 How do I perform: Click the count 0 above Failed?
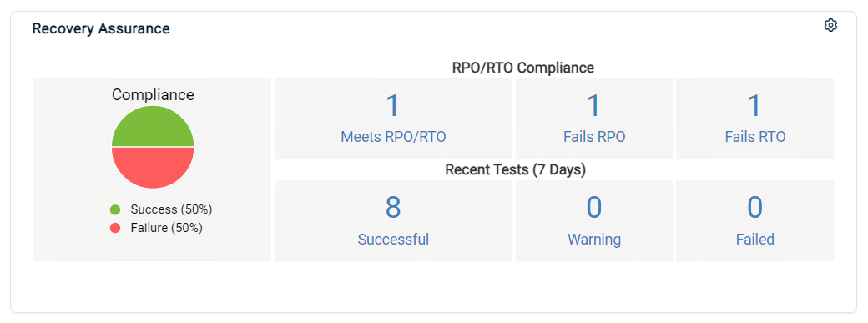click(x=755, y=208)
